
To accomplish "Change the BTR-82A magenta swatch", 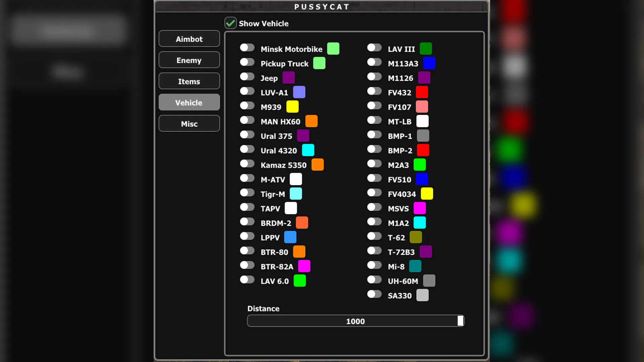I will pyautogui.click(x=304, y=266).
